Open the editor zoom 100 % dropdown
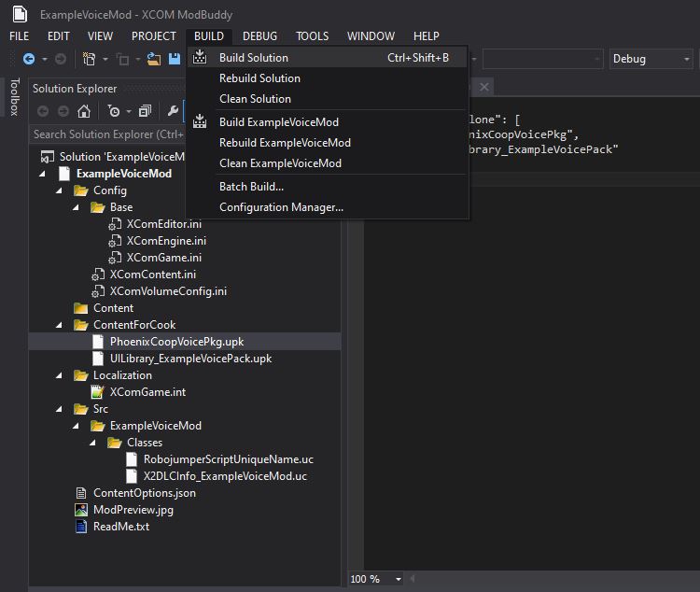700x592 pixels. (x=399, y=579)
